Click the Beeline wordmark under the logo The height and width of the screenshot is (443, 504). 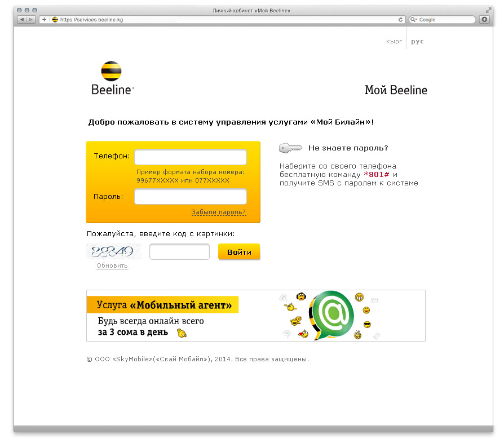coord(112,90)
